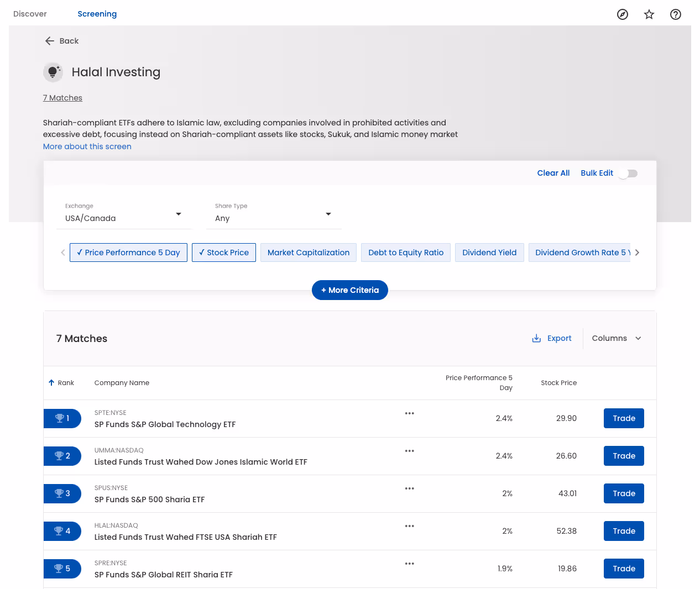Click the SPTE:NYSE ticker text
Screen dimensions: 700x589
[110, 413]
